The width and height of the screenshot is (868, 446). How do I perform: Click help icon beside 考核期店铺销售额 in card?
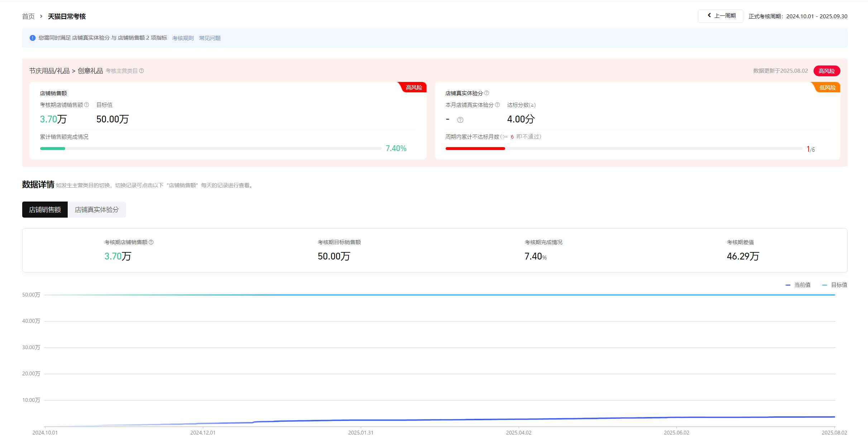pyautogui.click(x=86, y=105)
